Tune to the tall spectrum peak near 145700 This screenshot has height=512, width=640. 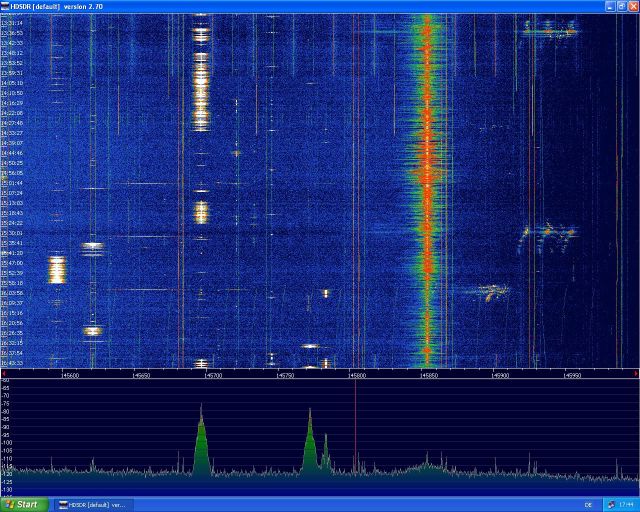coord(201,441)
